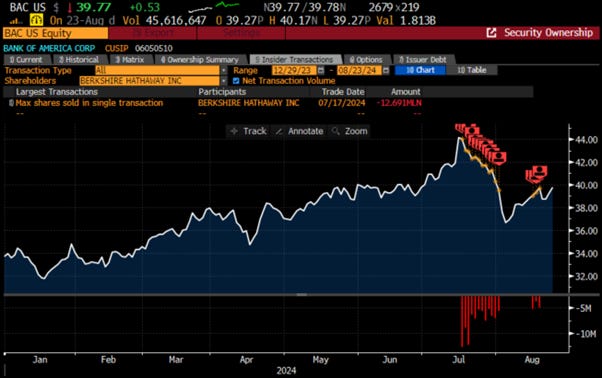The width and height of the screenshot is (602, 378).
Task: Click the yellow alert icon beside On 23-Aug
Action: coord(36,19)
